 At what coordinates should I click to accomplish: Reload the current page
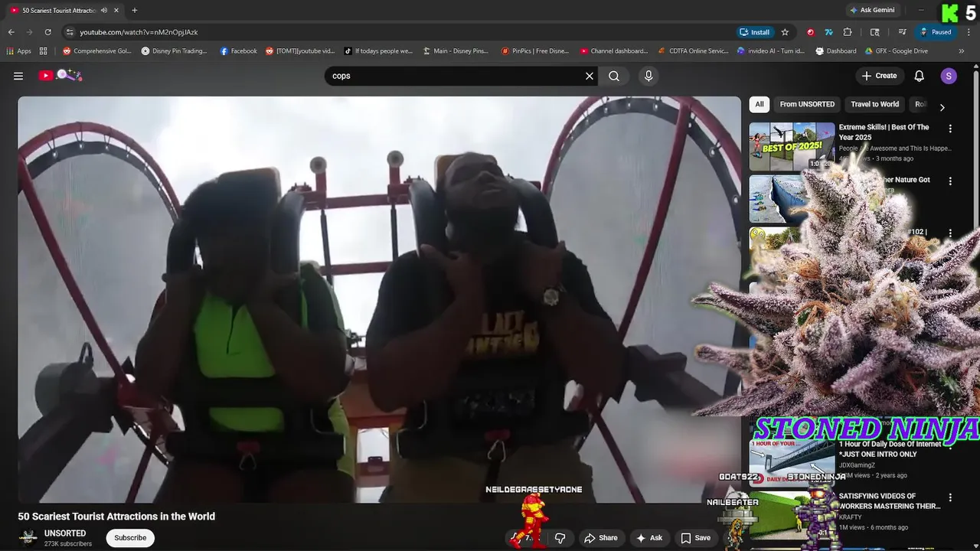click(47, 32)
